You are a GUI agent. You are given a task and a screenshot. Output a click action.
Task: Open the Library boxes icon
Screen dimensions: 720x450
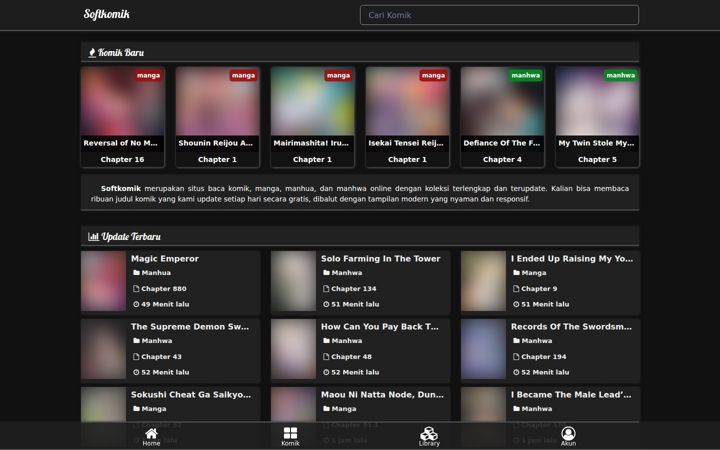coord(429,433)
